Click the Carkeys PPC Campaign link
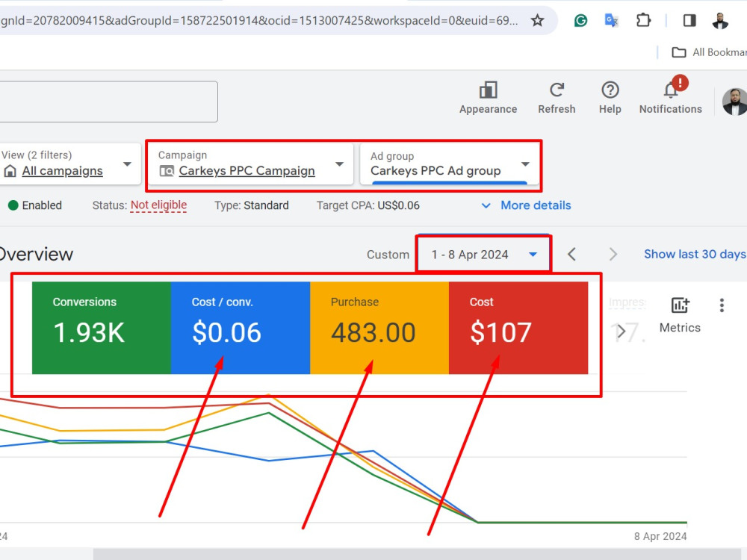Viewport: 747px width, 560px height. tap(247, 170)
